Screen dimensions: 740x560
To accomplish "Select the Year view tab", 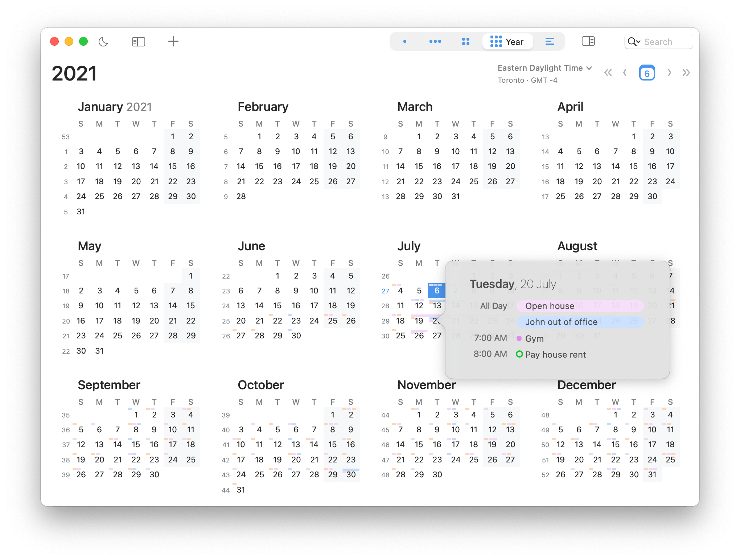I will (x=507, y=42).
